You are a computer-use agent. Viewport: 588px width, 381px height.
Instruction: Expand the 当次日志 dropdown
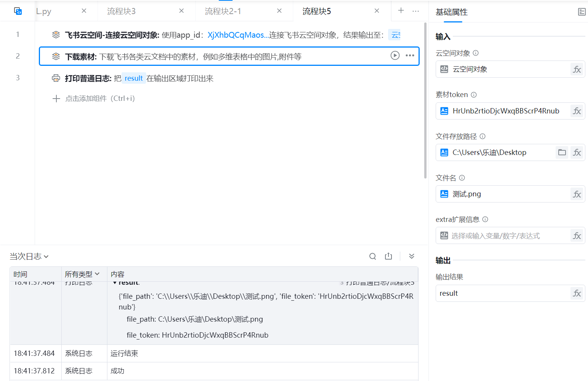coord(29,257)
